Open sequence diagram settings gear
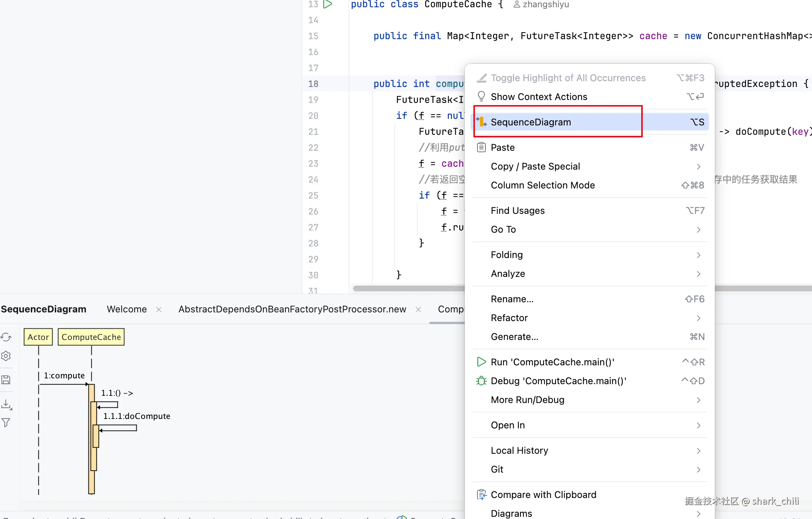This screenshot has height=519, width=812. tap(6, 356)
